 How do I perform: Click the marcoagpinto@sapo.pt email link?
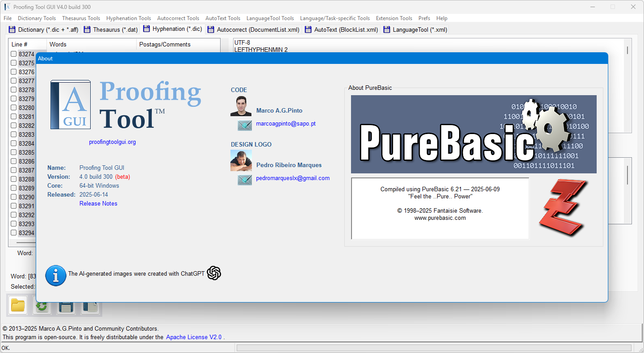click(286, 124)
